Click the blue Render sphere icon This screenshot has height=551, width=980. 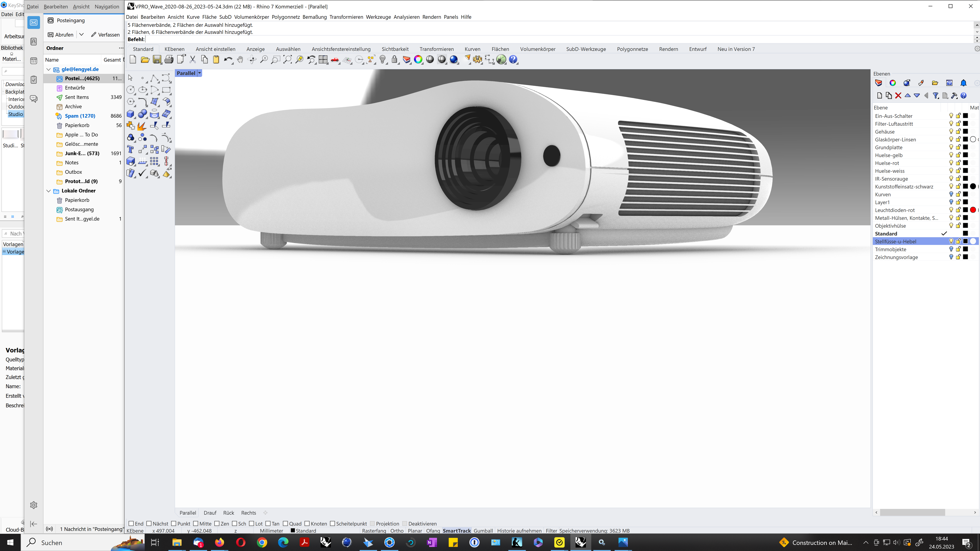pos(454,59)
